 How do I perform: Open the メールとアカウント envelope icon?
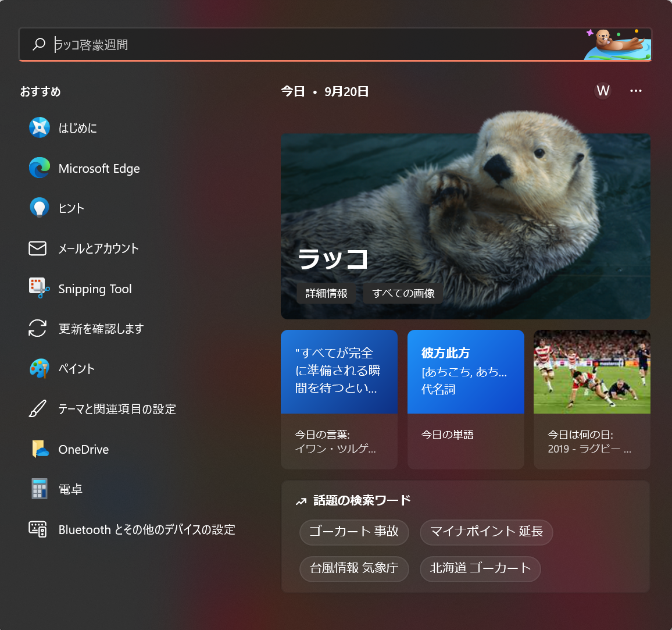(38, 248)
